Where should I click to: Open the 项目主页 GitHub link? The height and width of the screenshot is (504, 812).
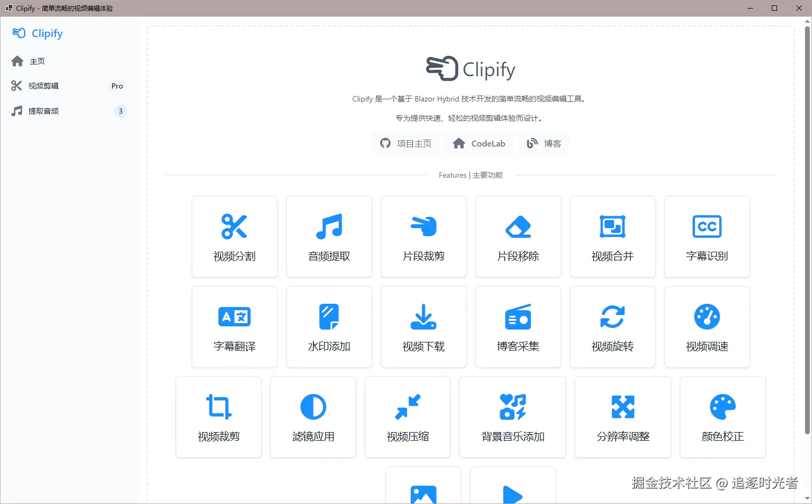(x=405, y=143)
